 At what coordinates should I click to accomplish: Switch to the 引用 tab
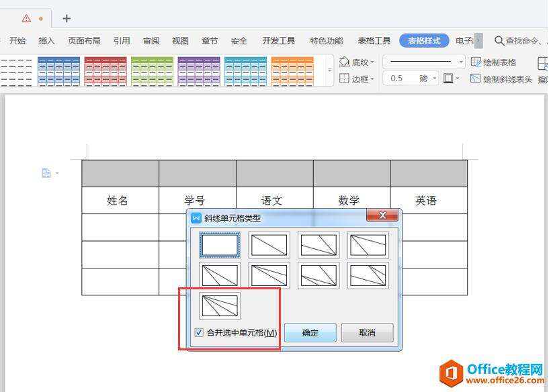click(x=122, y=40)
